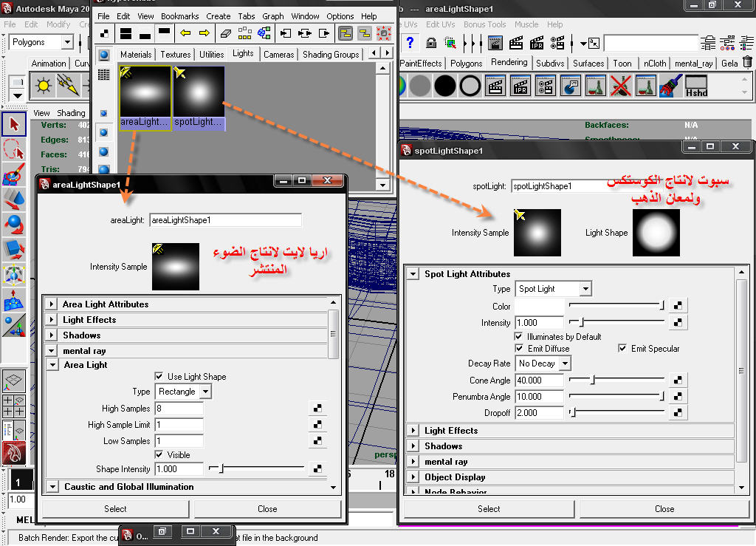The width and height of the screenshot is (756, 546).
Task: Click Select button in areaLightShape1 window
Action: (115, 509)
